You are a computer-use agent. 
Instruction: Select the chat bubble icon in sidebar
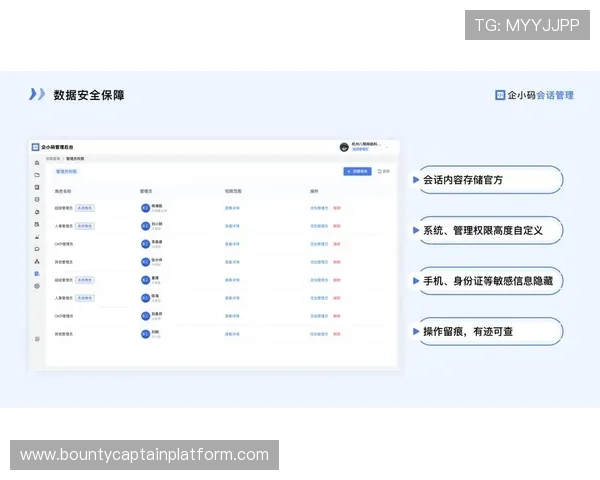point(37,249)
